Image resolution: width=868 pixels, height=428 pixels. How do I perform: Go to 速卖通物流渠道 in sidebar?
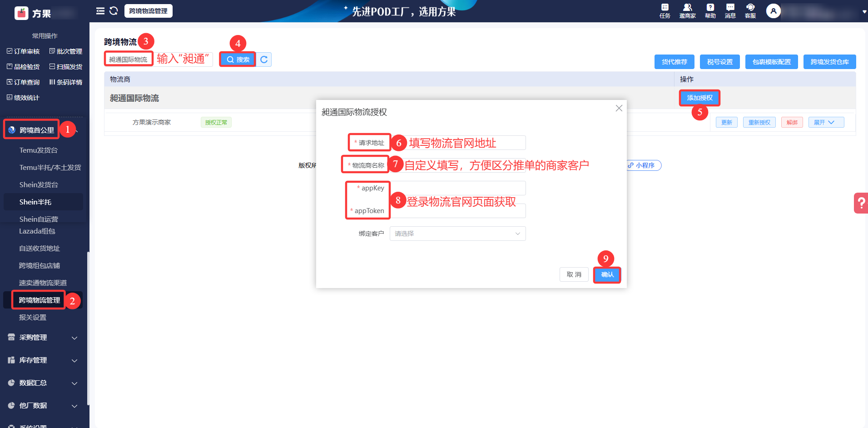pos(43,283)
